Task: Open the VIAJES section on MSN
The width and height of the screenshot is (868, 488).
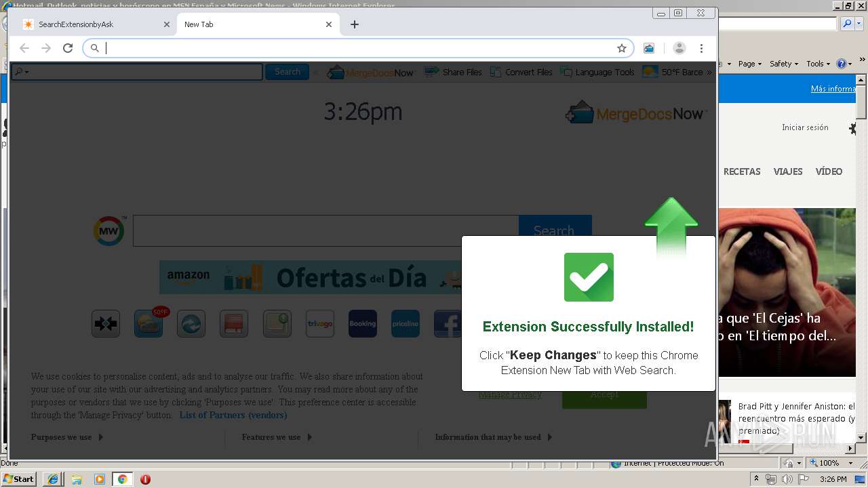Action: 788,171
